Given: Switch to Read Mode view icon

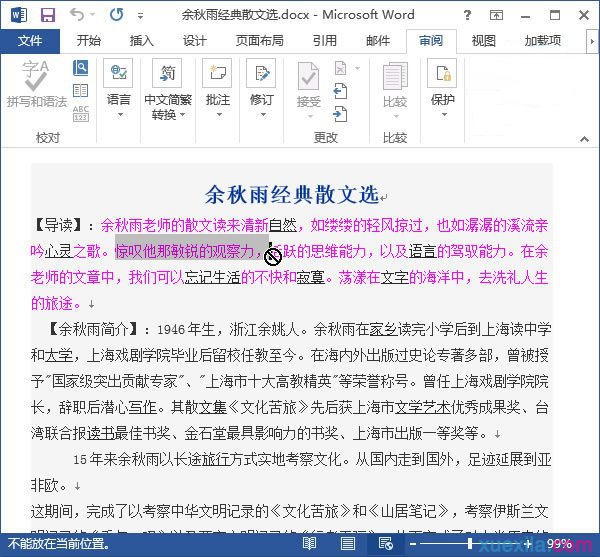Looking at the screenshot, I should (x=309, y=543).
